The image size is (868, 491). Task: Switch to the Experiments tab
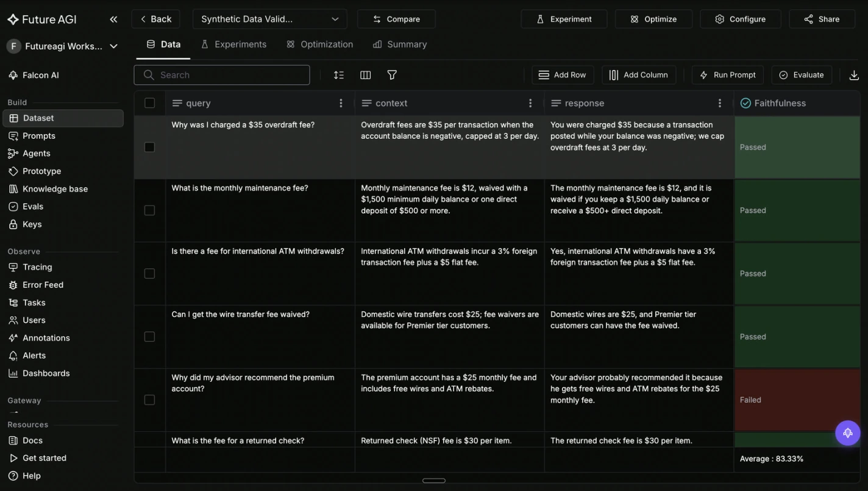point(233,44)
